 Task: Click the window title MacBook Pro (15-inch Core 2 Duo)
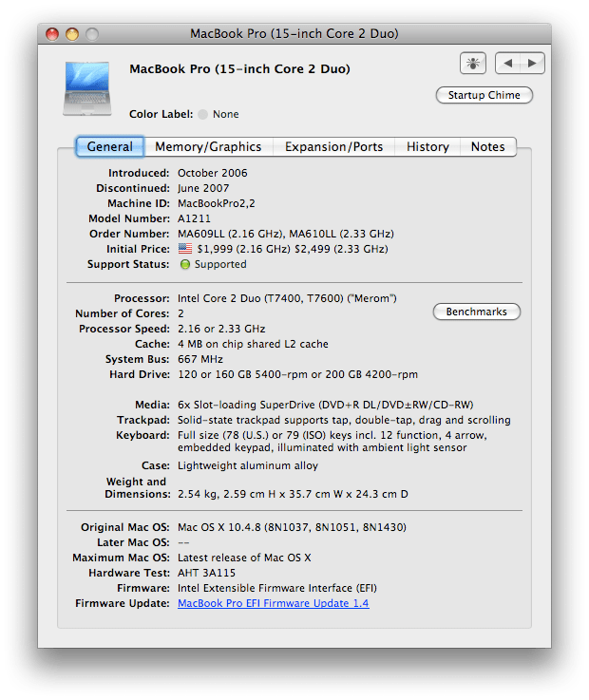(294, 34)
